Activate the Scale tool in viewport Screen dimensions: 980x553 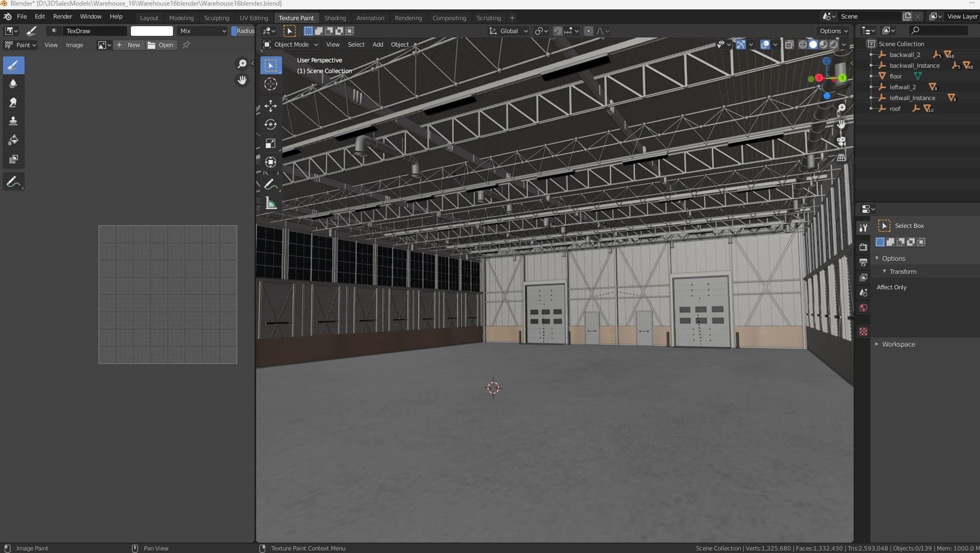[x=270, y=143]
